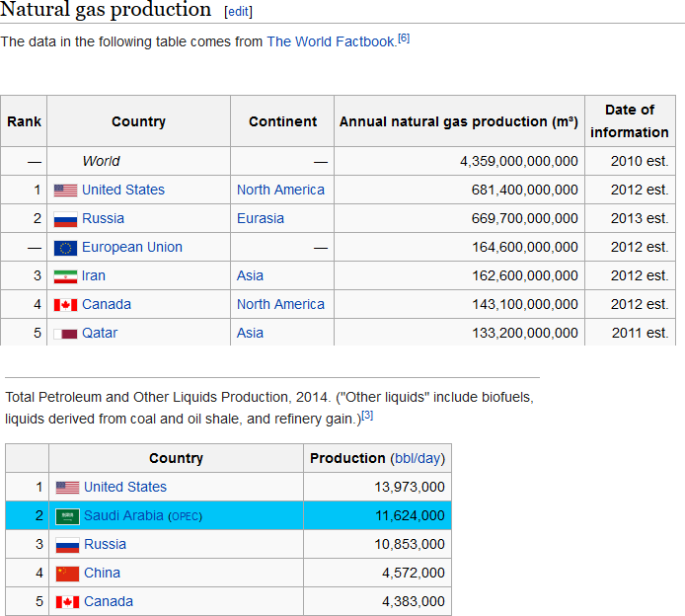Click the Date of information column header
Screen dimensions: 685x616
tap(630, 121)
